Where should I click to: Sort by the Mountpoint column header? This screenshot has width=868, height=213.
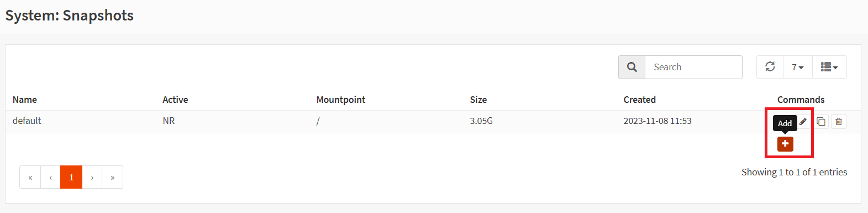click(341, 100)
